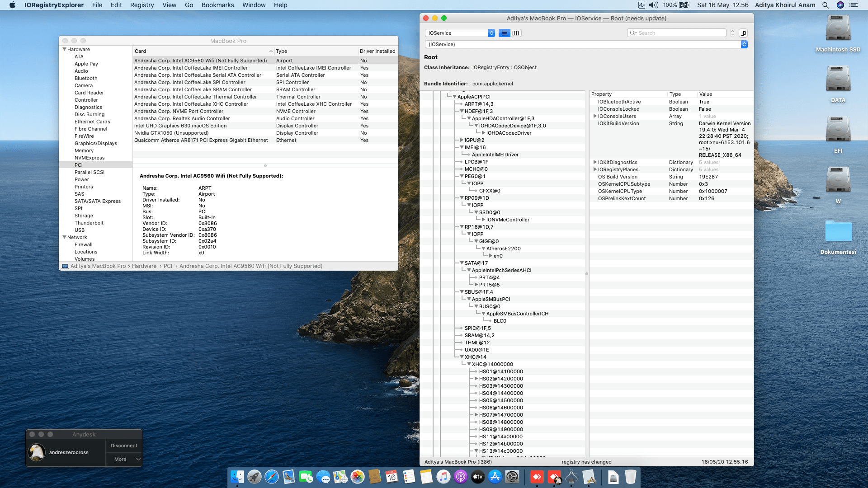The width and height of the screenshot is (868, 488).
Task: Sort by the Driver Installed column
Action: (x=378, y=51)
